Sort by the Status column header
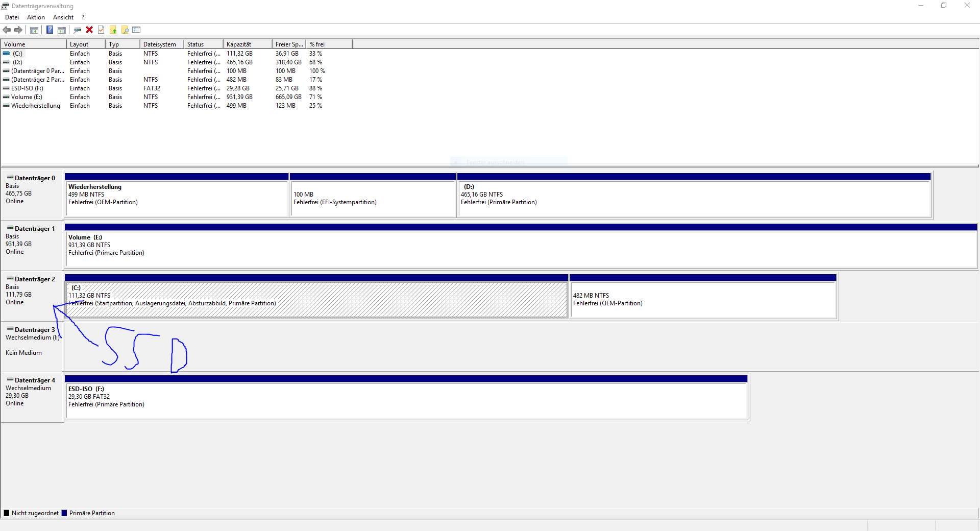The image size is (980, 531). tap(204, 44)
